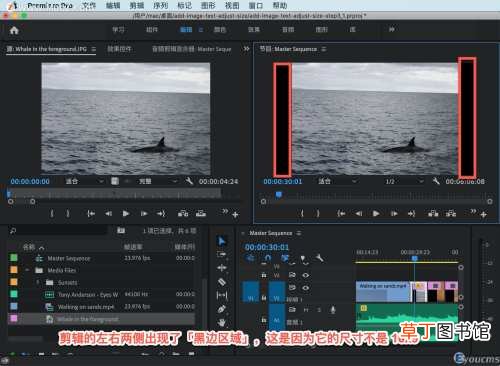Mute audio track with the M button
500x366 pixels.
pos(306,310)
